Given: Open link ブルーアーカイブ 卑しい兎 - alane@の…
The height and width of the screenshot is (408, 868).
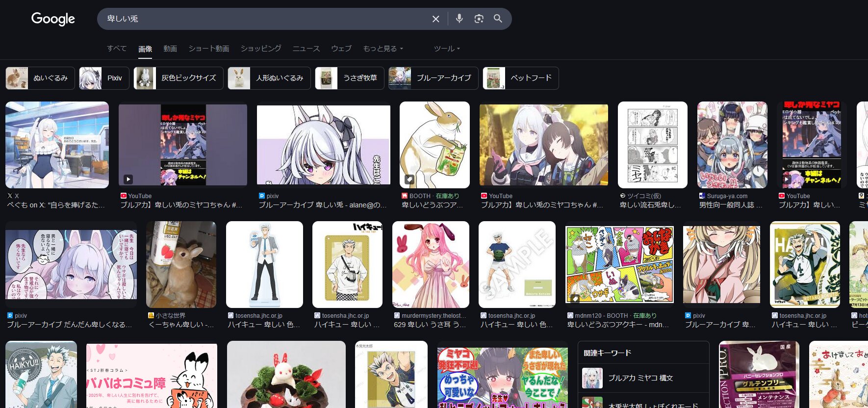Looking at the screenshot, I should 323,205.
